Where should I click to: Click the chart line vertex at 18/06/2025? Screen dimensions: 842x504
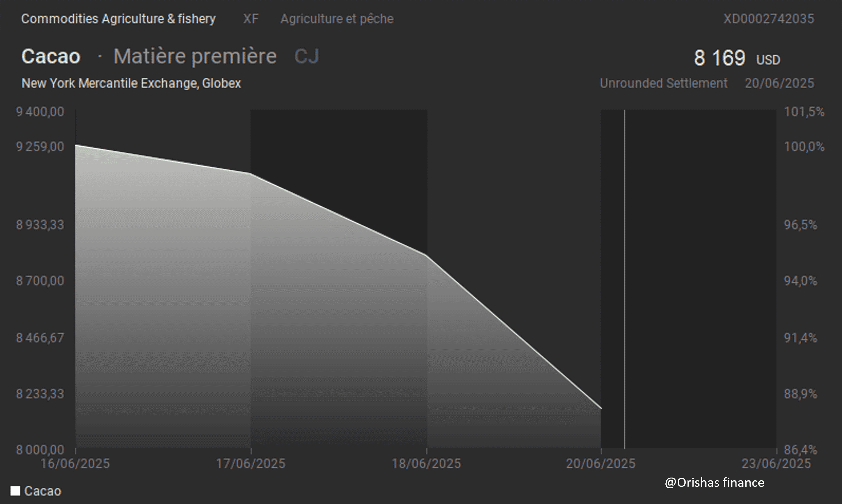(x=426, y=255)
